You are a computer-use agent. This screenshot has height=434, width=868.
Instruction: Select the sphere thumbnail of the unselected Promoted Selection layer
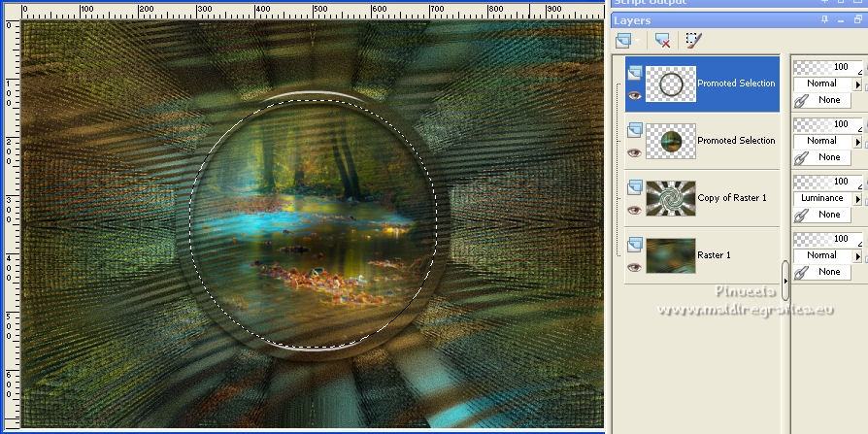click(x=670, y=141)
